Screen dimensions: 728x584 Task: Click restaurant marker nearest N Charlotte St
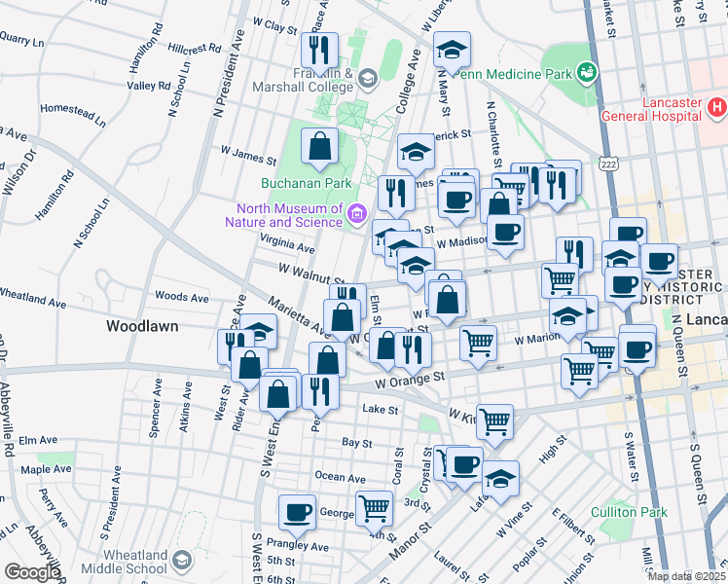pos(558,185)
